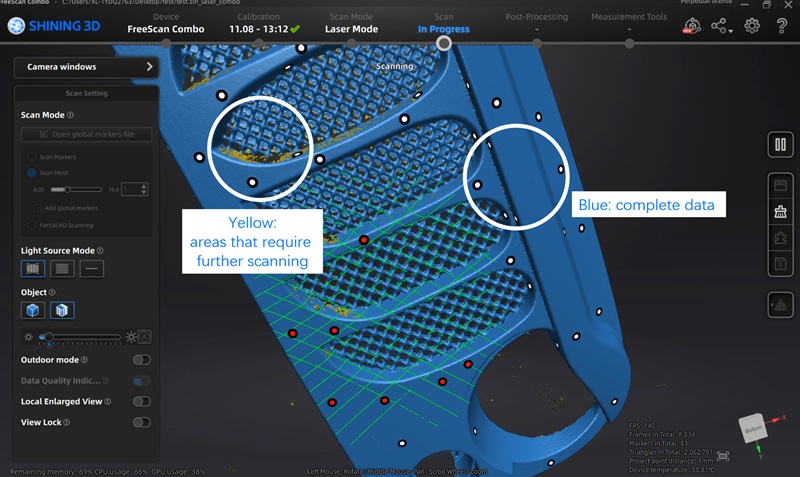Expand the Camera windows panel
The width and height of the screenshot is (800, 477).
click(x=86, y=67)
